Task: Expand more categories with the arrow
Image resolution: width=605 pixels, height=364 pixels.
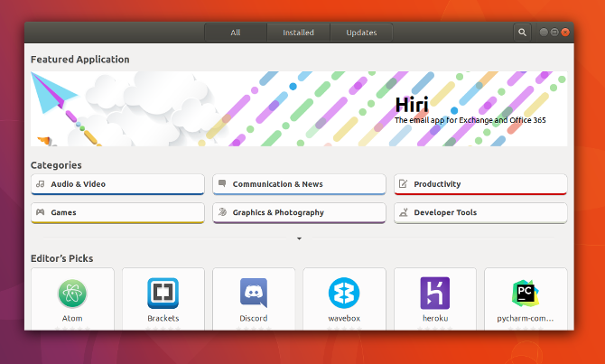Action: [x=299, y=238]
